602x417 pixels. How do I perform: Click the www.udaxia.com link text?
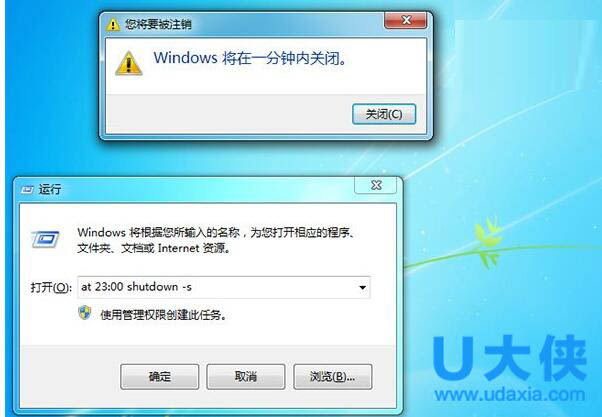[510, 395]
